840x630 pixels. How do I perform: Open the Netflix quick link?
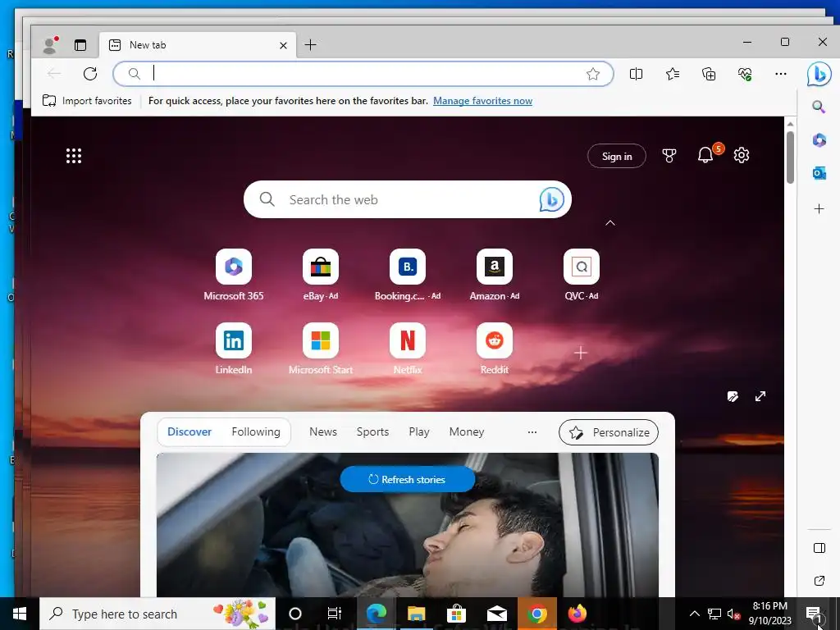(408, 348)
